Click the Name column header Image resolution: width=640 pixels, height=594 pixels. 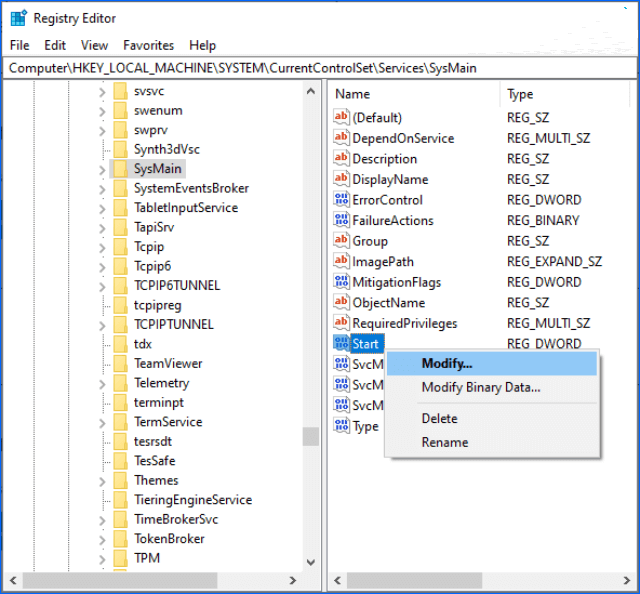[x=413, y=94]
